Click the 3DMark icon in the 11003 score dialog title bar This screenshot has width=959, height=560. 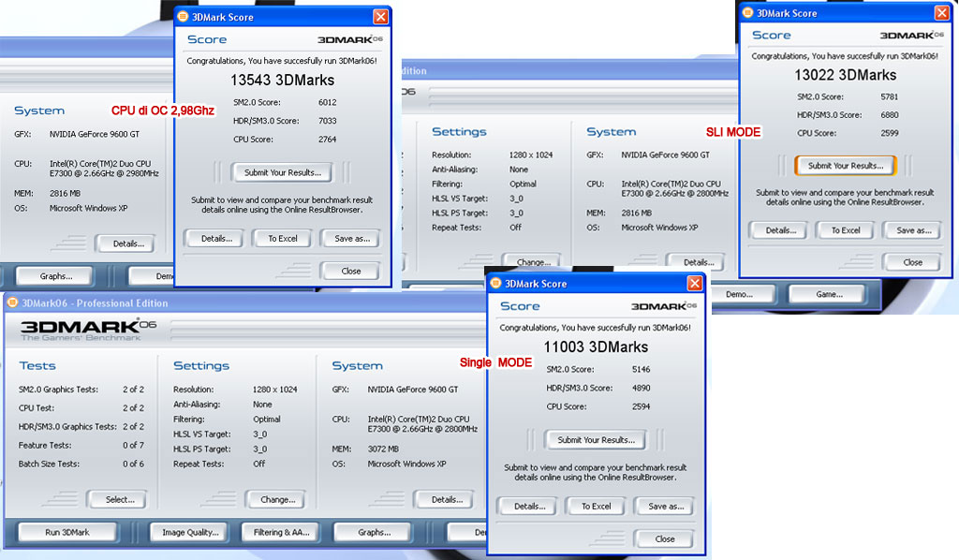point(495,283)
